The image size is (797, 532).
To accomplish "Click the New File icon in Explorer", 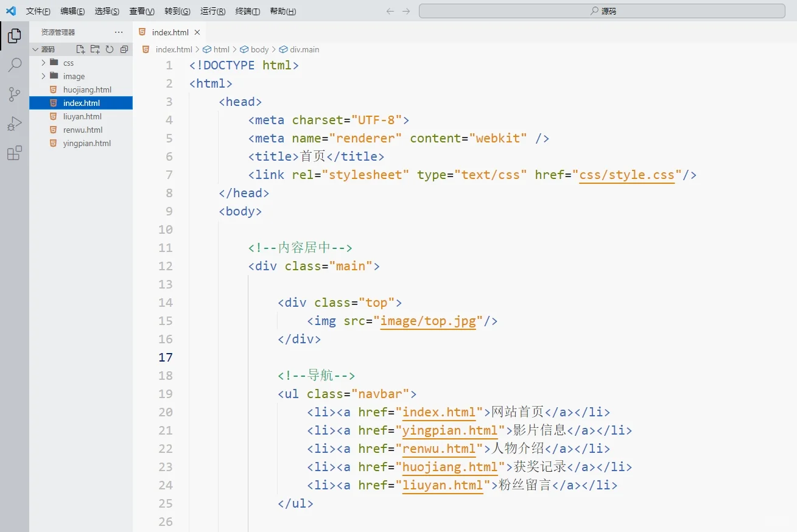I will [x=80, y=49].
